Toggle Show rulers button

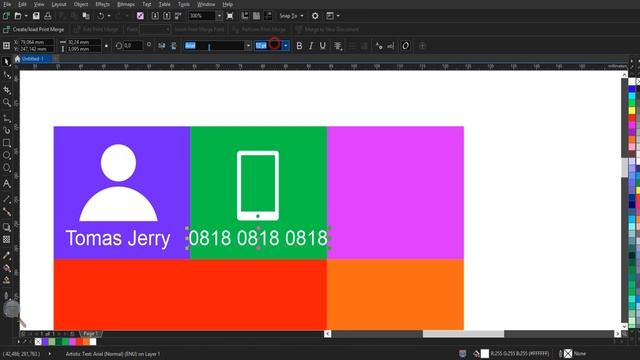pos(245,16)
